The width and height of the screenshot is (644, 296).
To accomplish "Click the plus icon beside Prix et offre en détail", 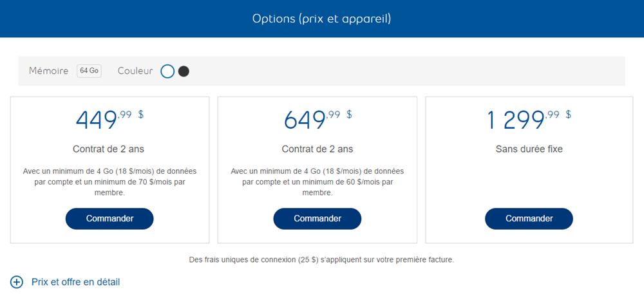I will point(17,282).
